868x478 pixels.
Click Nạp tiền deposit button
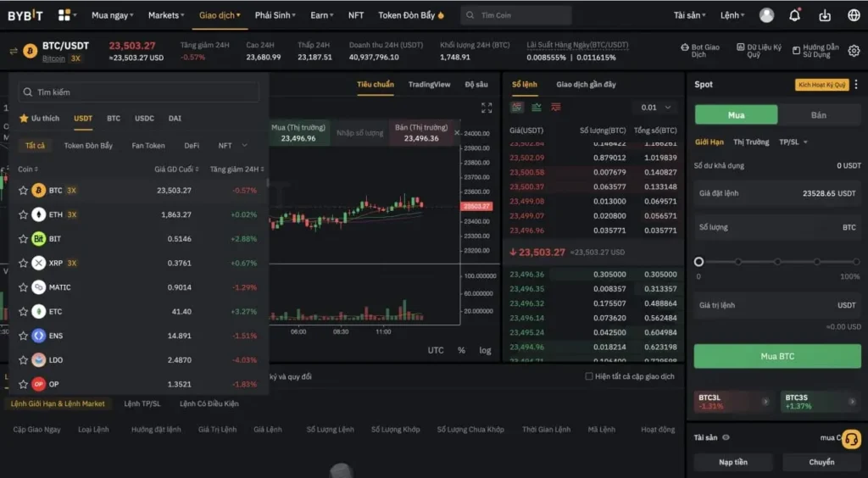pos(733,462)
